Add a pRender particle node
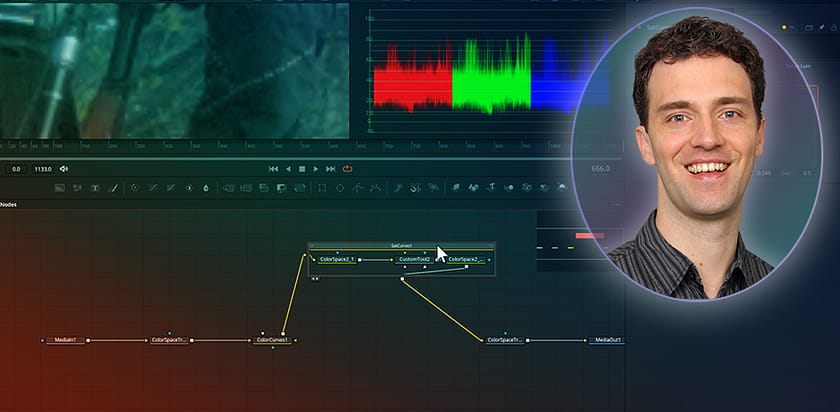This screenshot has width=840, height=412. (434, 188)
